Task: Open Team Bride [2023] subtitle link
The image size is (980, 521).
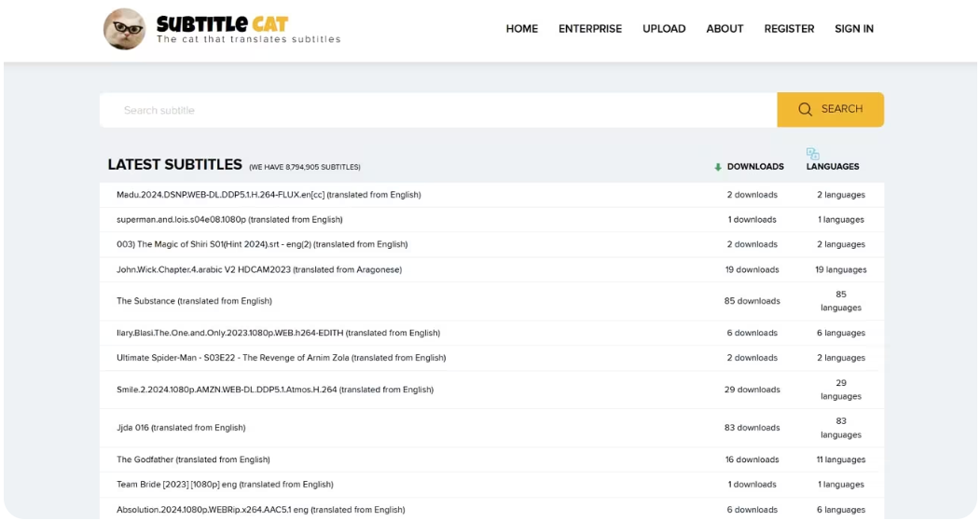Action: (x=225, y=485)
